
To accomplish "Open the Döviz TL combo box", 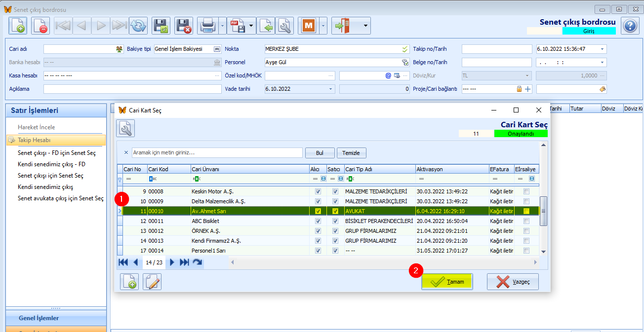I will click(496, 75).
